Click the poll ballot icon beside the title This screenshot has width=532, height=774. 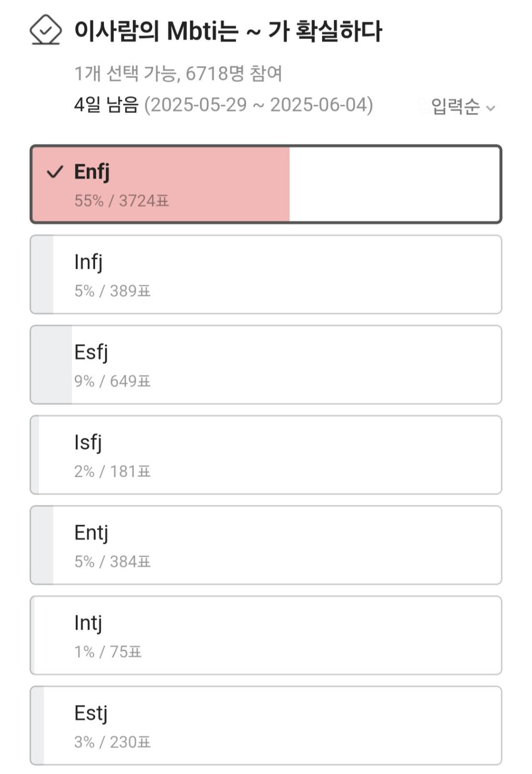pos(46,30)
